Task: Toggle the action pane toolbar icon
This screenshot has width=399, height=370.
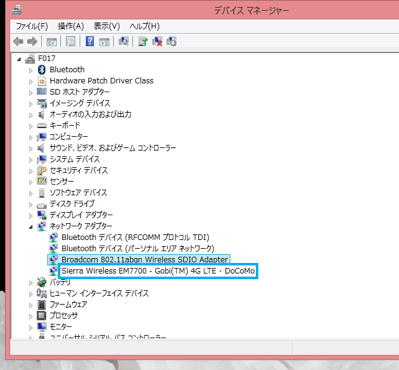Action: click(104, 42)
